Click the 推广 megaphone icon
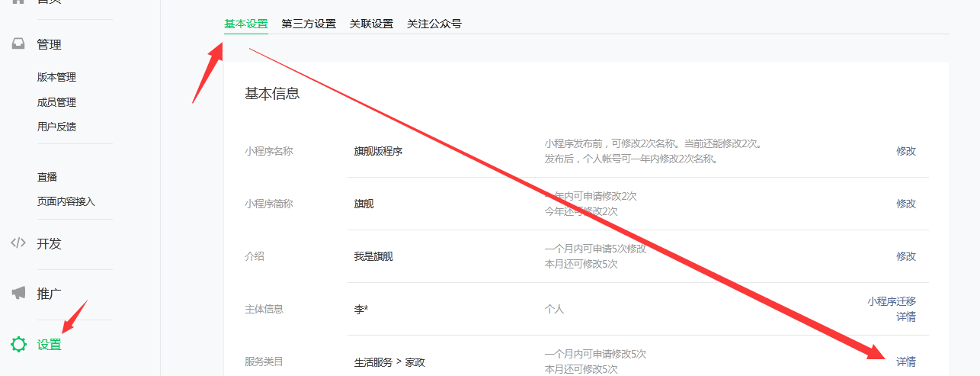This screenshot has width=980, height=376. pyautogui.click(x=18, y=294)
